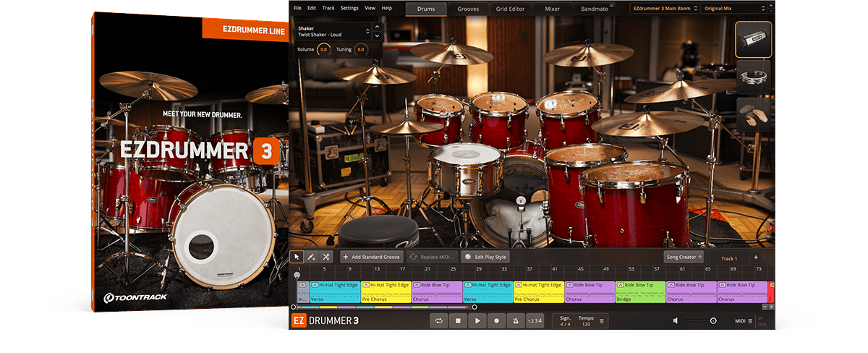The image size is (868, 353).
Task: Toggle the 1234 count-in
Action: [x=534, y=320]
